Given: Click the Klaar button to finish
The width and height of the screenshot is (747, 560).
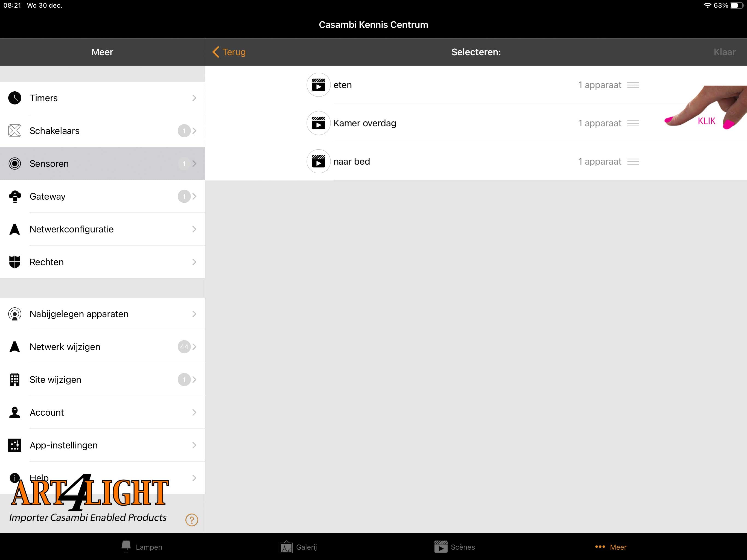Looking at the screenshot, I should (725, 52).
